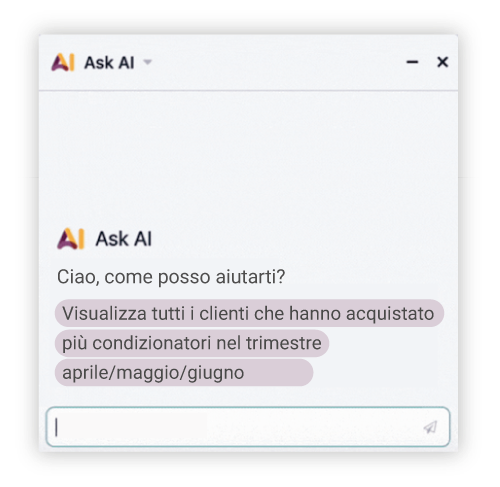
Task: Place cursor at the text caret in input box
Action: (57, 427)
